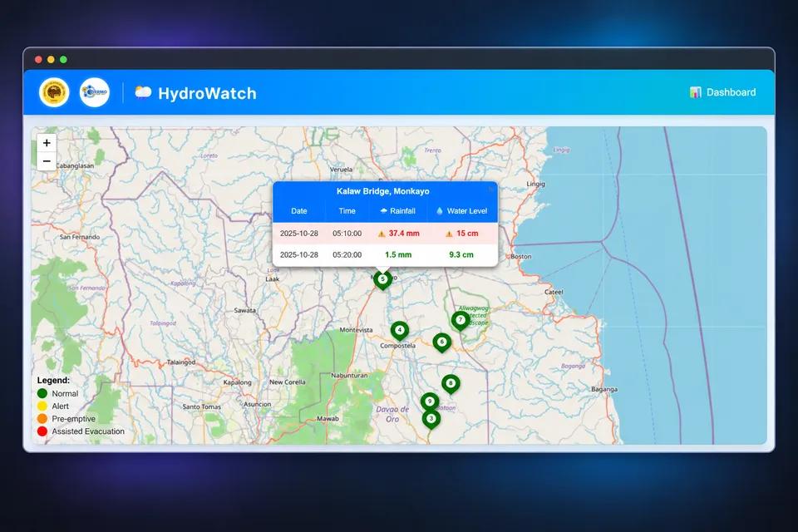
Task: Select map marker number 9
Action: click(x=430, y=402)
